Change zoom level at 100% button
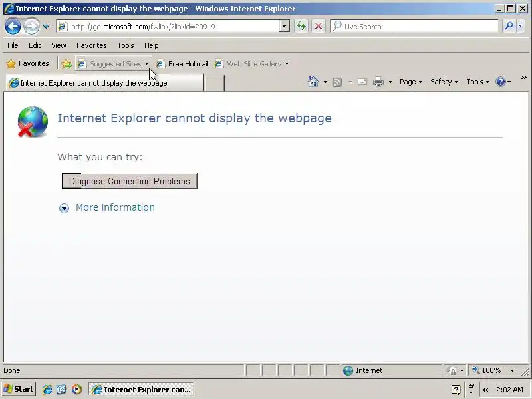The height and width of the screenshot is (399, 532). (487, 370)
